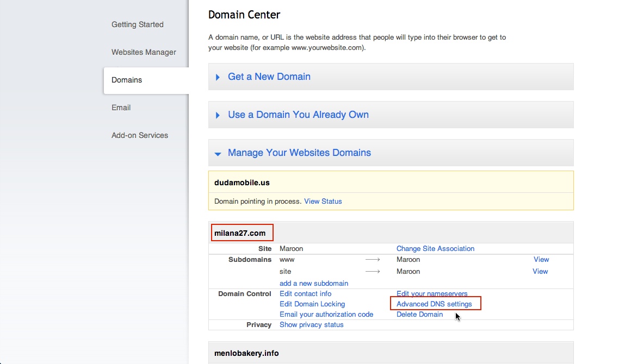This screenshot has height=364, width=631.
Task: Open Edit your nameservers link
Action: tap(432, 294)
